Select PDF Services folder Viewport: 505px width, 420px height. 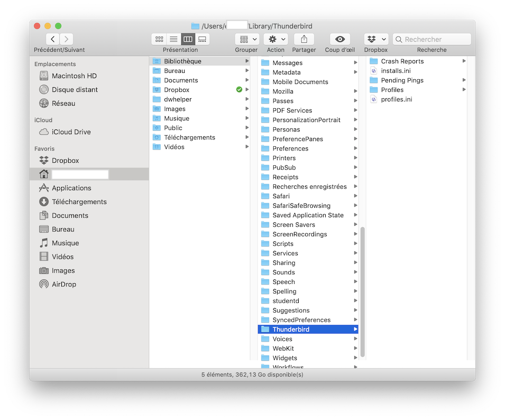coord(308,110)
